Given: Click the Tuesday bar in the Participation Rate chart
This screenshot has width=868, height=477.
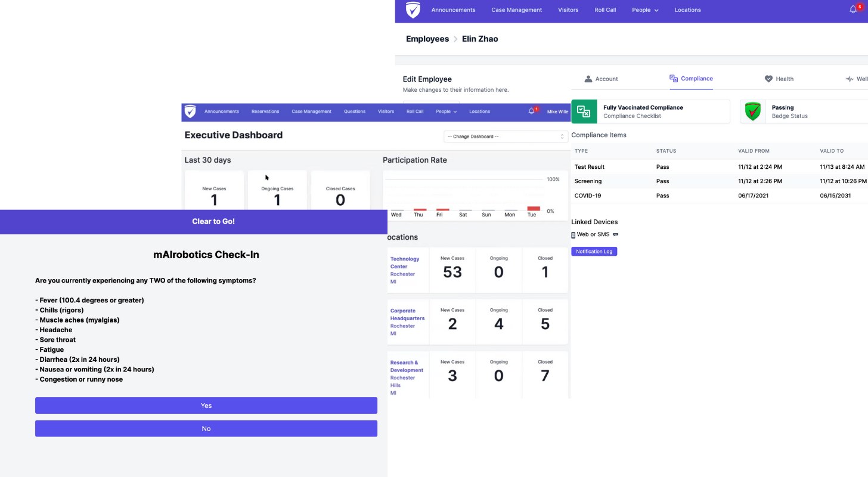Looking at the screenshot, I should click(x=534, y=209).
